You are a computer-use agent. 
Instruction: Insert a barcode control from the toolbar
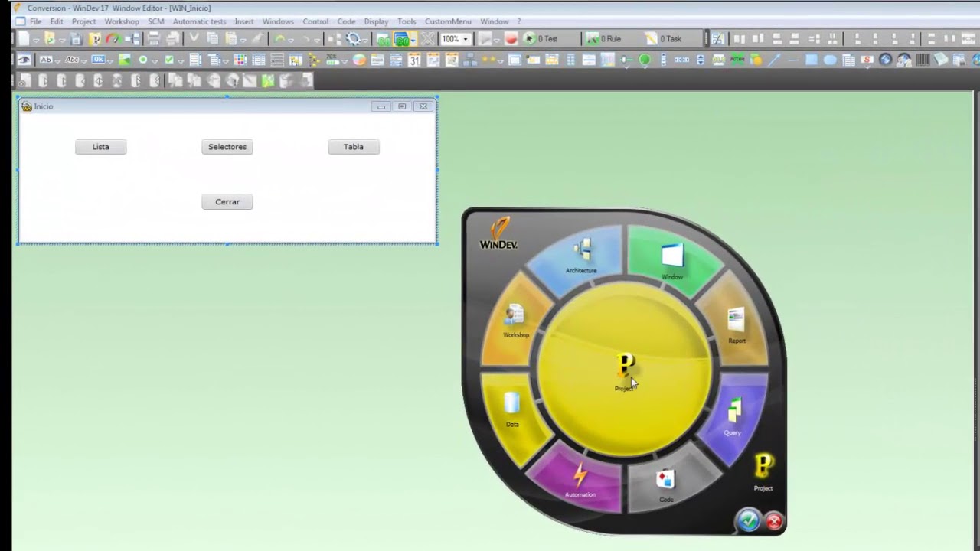(923, 59)
